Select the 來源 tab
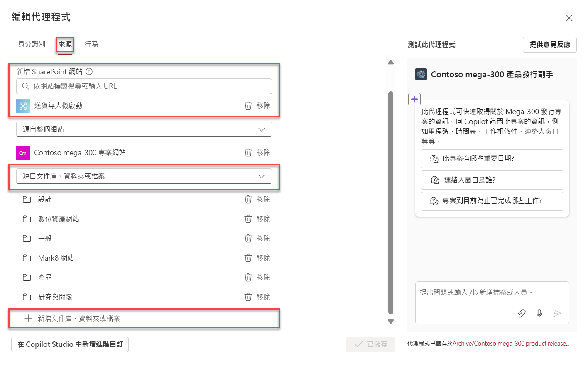Image resolution: width=588 pixels, height=368 pixels. pyautogui.click(x=65, y=44)
